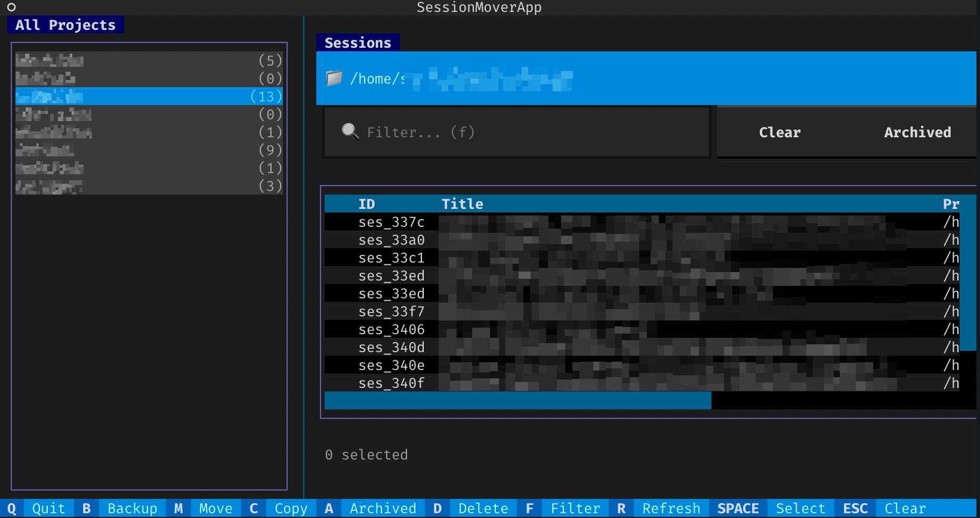Pick session row ses_340f
The height and width of the screenshot is (518, 980).
point(392,383)
